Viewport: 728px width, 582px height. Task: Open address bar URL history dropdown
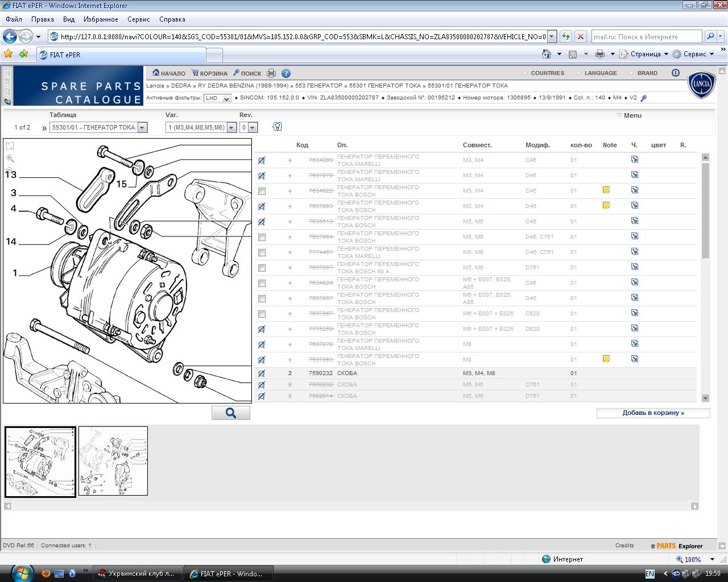click(551, 36)
